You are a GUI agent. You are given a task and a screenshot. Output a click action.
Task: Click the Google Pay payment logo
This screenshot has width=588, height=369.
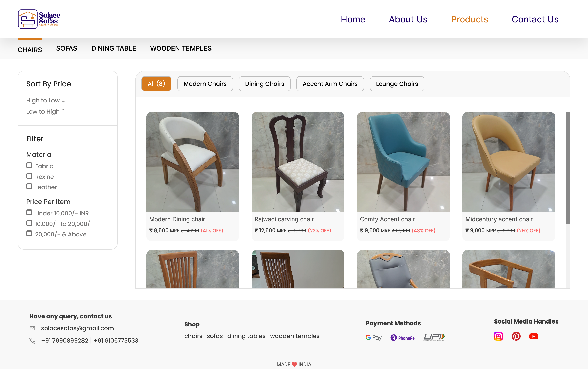coord(373,337)
